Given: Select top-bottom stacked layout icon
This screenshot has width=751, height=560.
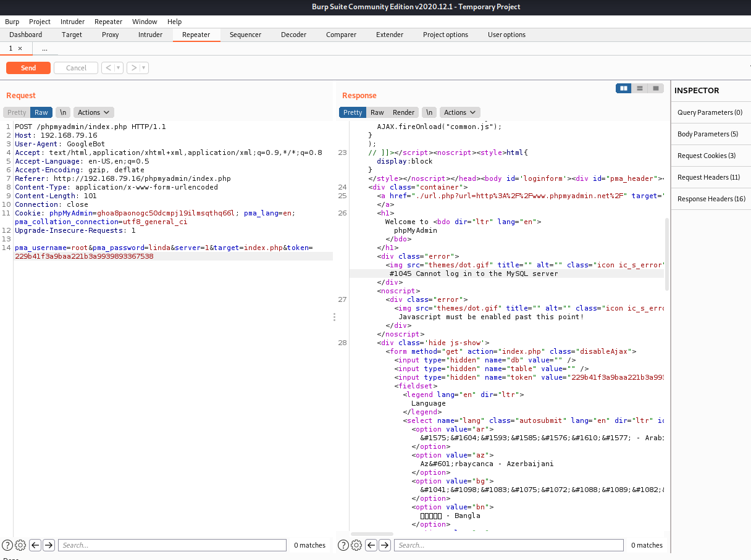Looking at the screenshot, I should (640, 88).
